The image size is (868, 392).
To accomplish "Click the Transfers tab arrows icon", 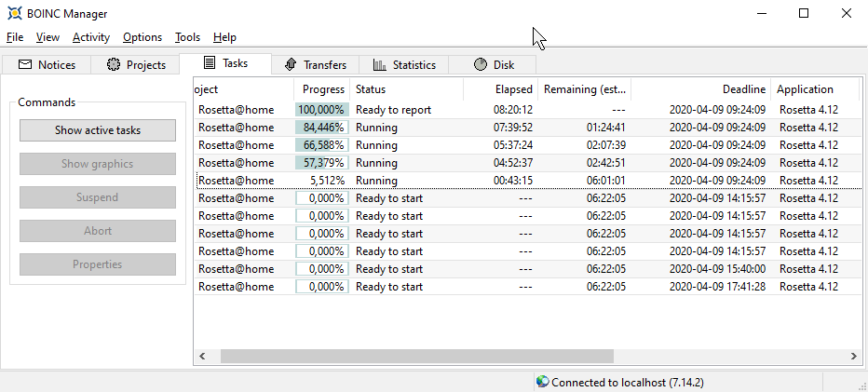I will pos(290,65).
